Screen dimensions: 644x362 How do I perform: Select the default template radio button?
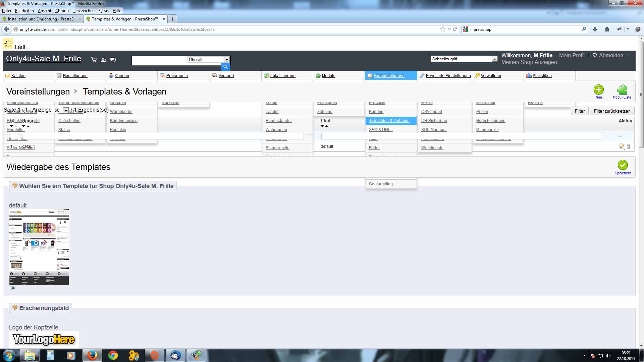(13, 288)
